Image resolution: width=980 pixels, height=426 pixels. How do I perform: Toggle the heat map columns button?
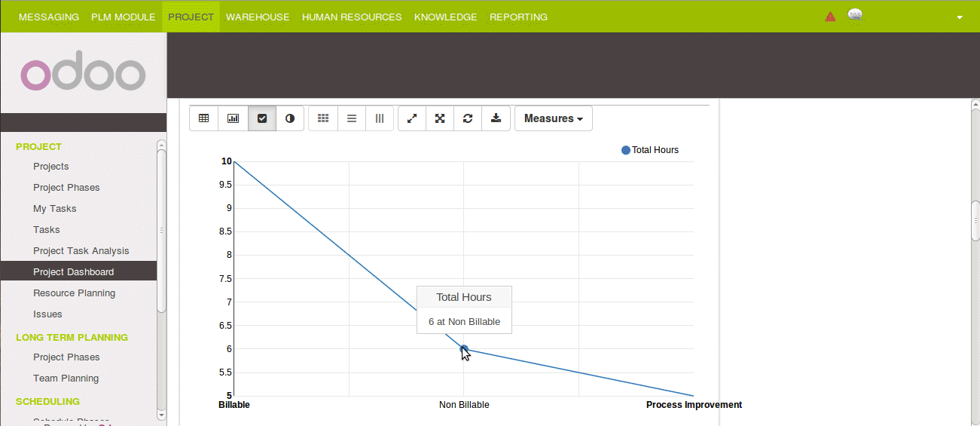[x=380, y=118]
